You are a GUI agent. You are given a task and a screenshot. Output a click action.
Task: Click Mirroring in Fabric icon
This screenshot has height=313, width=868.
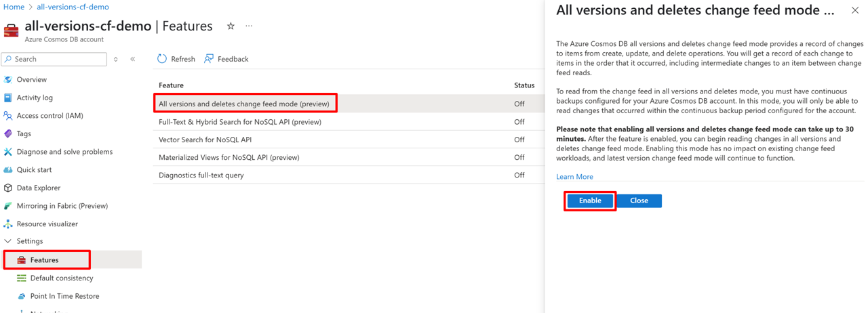click(8, 206)
